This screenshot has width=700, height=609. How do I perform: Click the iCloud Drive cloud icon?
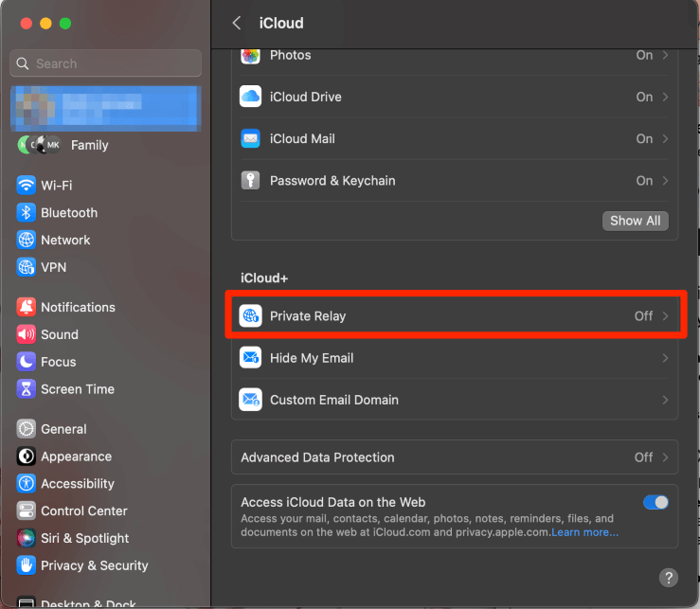[x=250, y=97]
